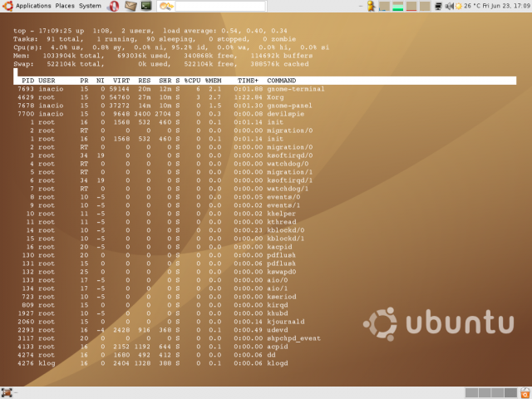Switch to the first workspace in switcher
Viewport: 532px width, 399px height.
coord(471,393)
